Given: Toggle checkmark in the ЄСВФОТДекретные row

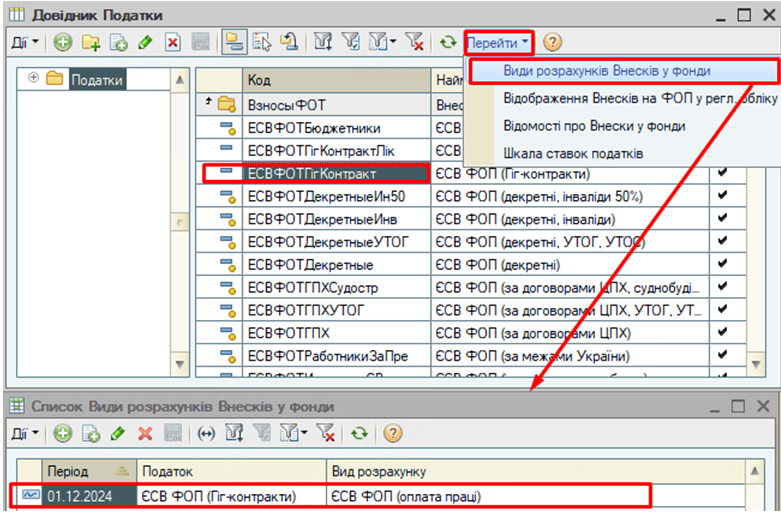Looking at the screenshot, I should point(723,264).
